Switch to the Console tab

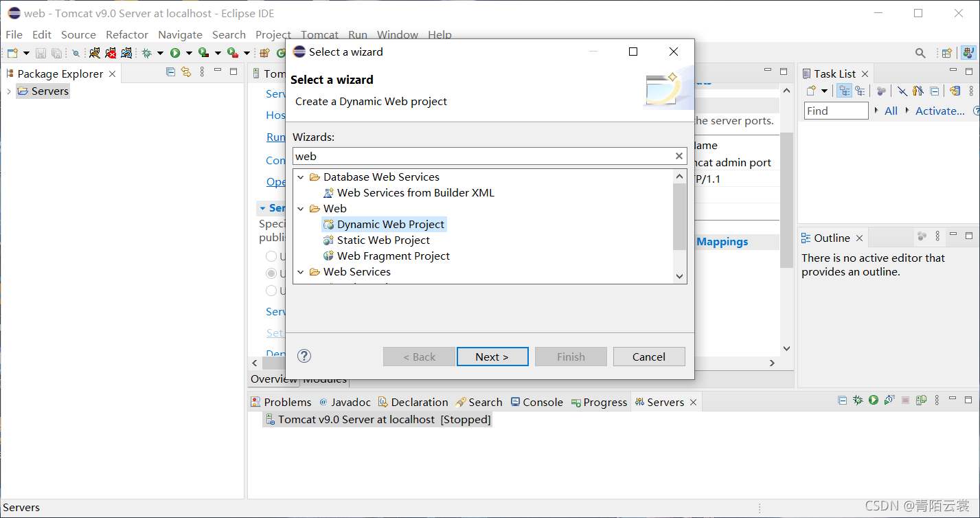(536, 402)
